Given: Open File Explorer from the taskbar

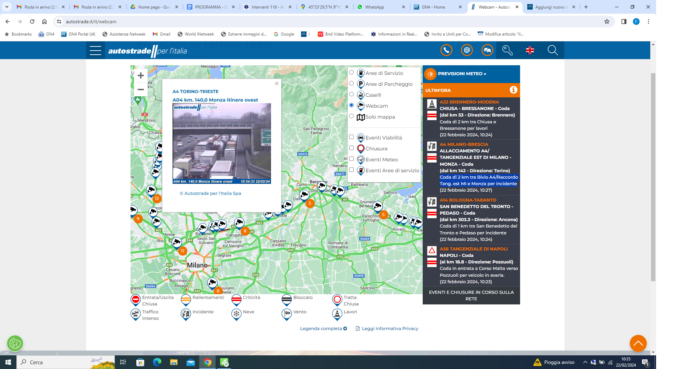Looking at the screenshot, I should (x=173, y=362).
